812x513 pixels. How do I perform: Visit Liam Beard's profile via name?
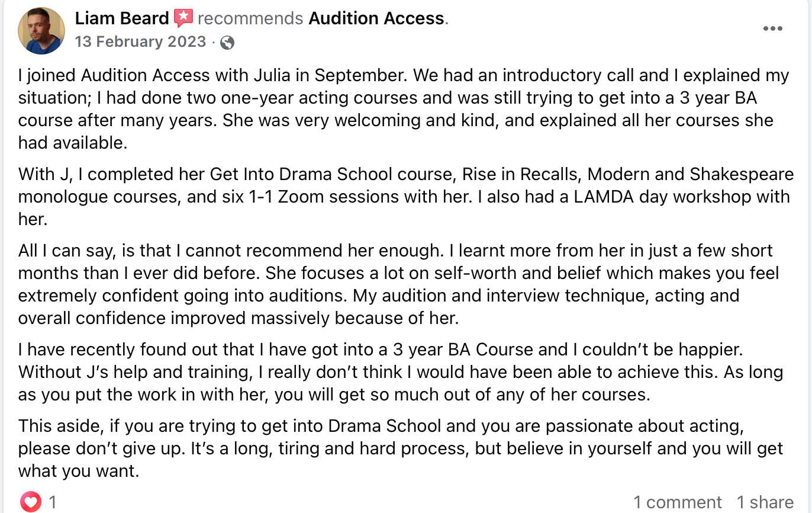pos(122,18)
